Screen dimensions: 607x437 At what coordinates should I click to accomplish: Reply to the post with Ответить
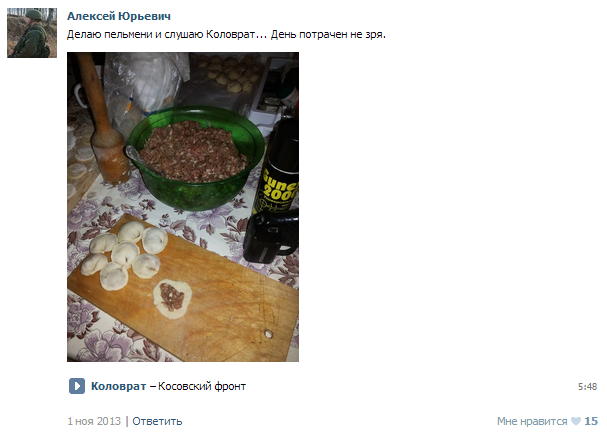(157, 421)
